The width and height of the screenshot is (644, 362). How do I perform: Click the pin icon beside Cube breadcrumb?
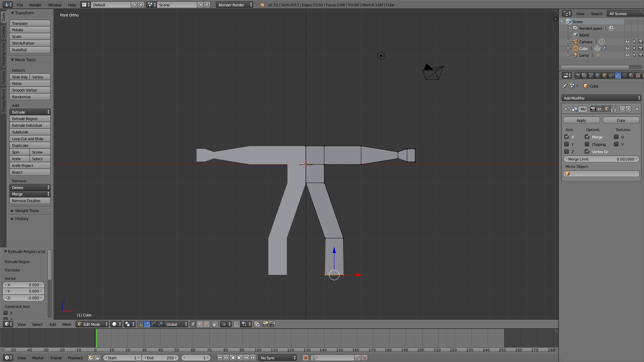point(565,86)
